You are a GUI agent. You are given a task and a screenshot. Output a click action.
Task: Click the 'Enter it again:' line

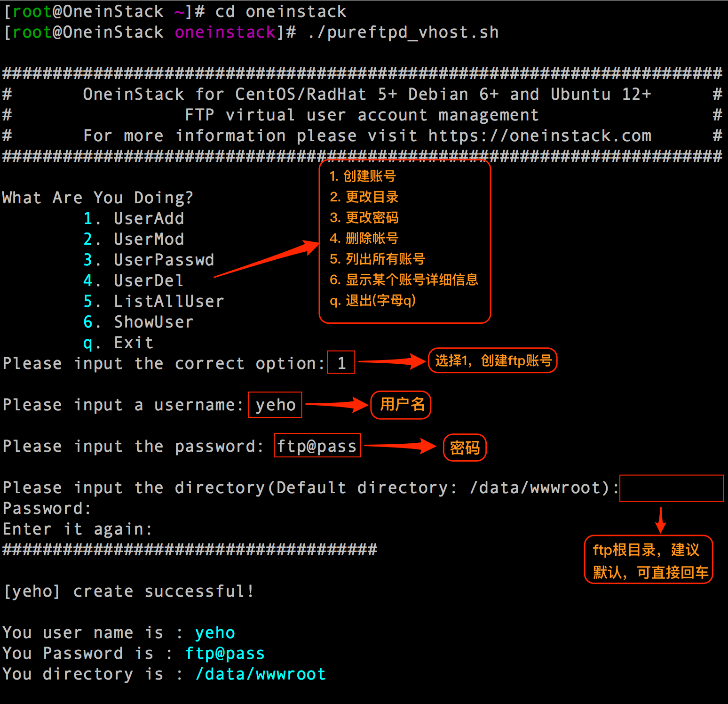tap(78, 529)
